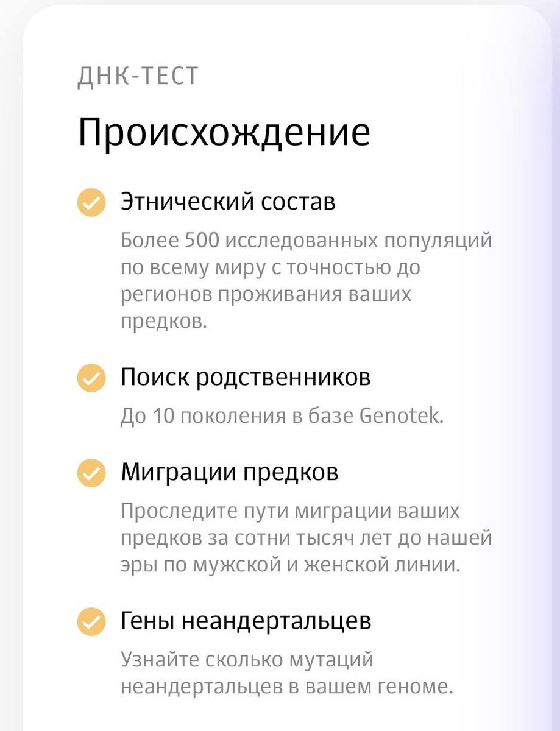Click the ДНК-ТЕСТ label
The height and width of the screenshot is (731, 560).
(x=135, y=74)
